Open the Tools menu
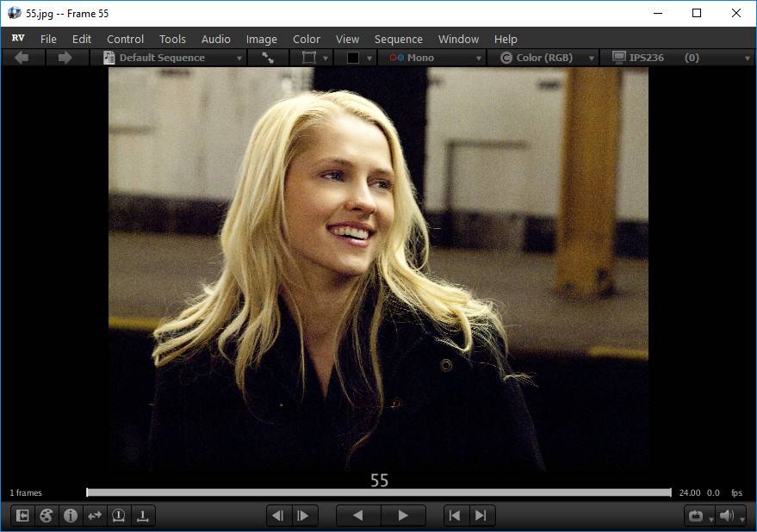 click(x=172, y=39)
